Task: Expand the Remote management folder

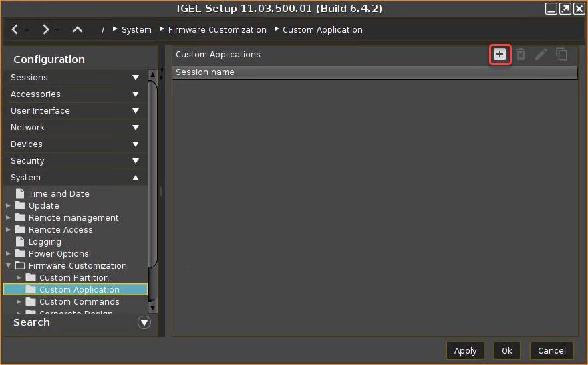Action: pyautogui.click(x=8, y=218)
